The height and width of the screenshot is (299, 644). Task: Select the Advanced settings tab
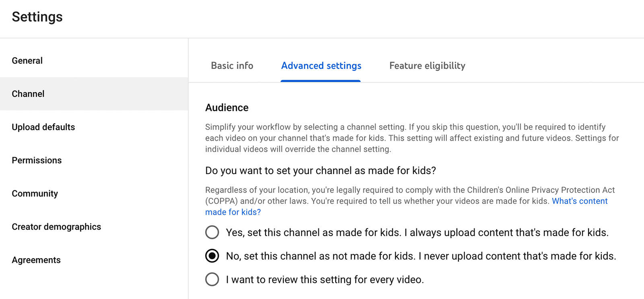click(x=321, y=66)
